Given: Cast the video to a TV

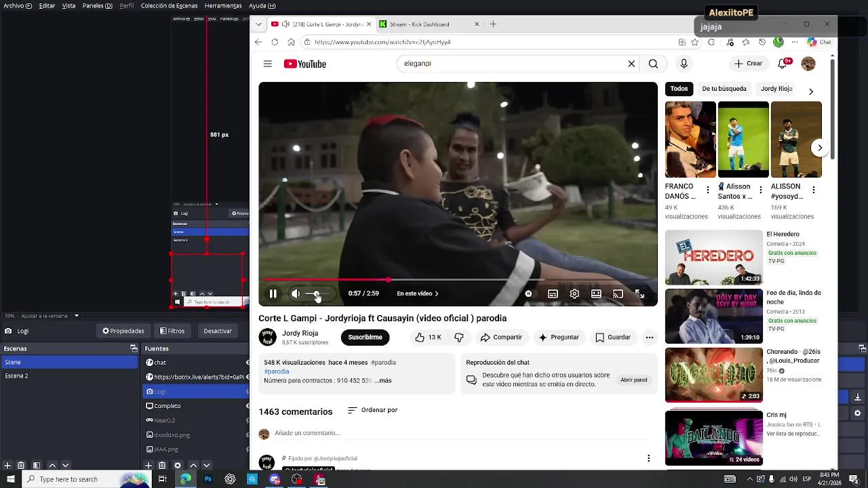Looking at the screenshot, I should tap(618, 293).
